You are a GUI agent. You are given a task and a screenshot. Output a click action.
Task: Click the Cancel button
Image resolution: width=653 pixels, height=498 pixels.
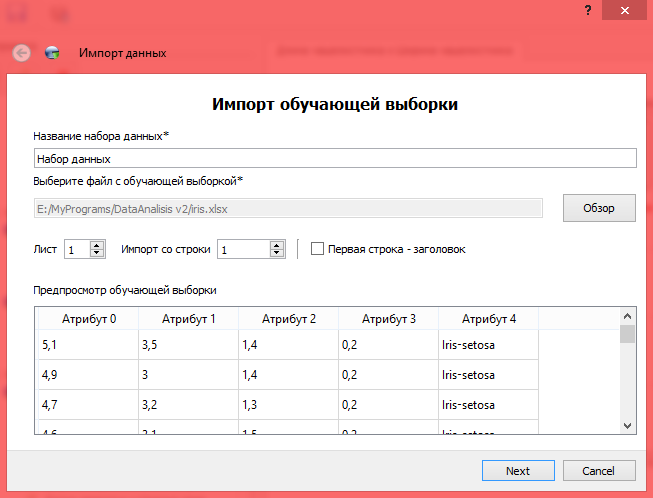pyautogui.click(x=599, y=471)
